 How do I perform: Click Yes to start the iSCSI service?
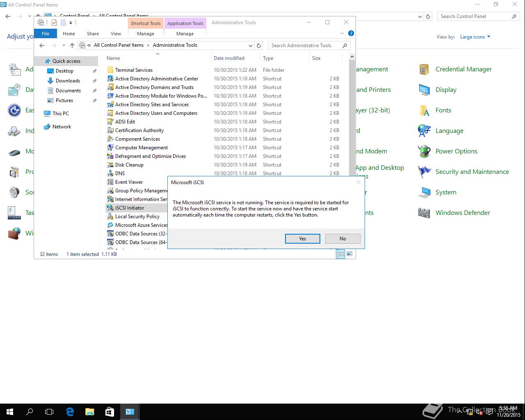302,239
